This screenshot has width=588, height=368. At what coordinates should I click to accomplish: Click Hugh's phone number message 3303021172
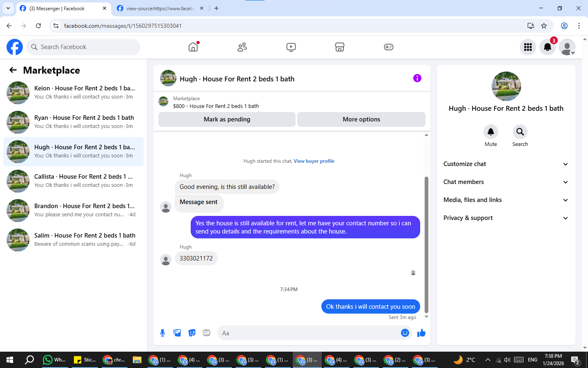coord(196,258)
